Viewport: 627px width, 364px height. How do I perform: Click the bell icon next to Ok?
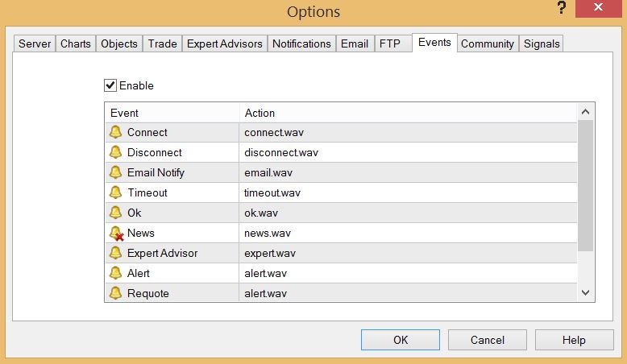115,213
